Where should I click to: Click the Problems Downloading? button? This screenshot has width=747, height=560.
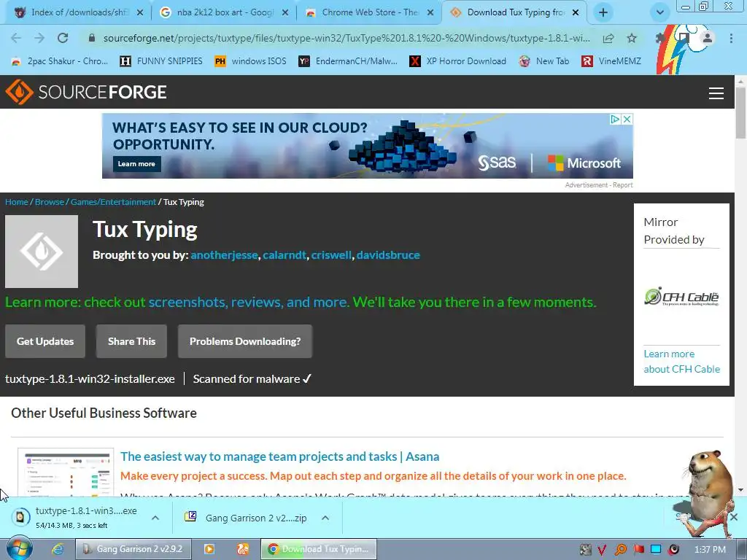tap(245, 341)
